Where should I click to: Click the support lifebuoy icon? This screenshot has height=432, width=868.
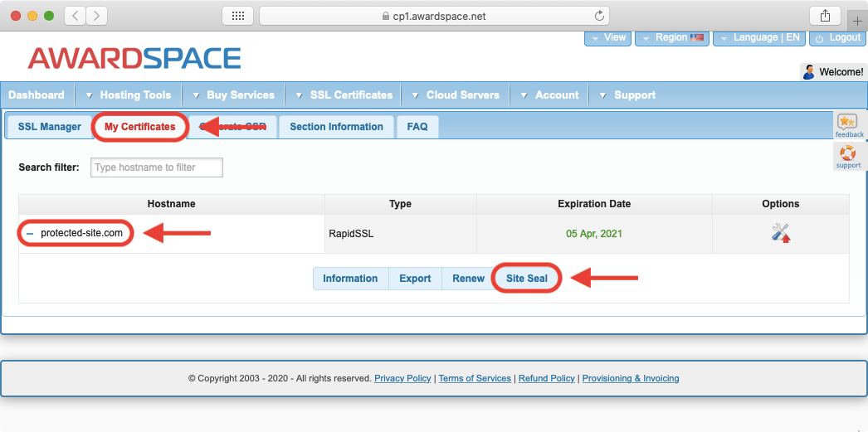848,156
